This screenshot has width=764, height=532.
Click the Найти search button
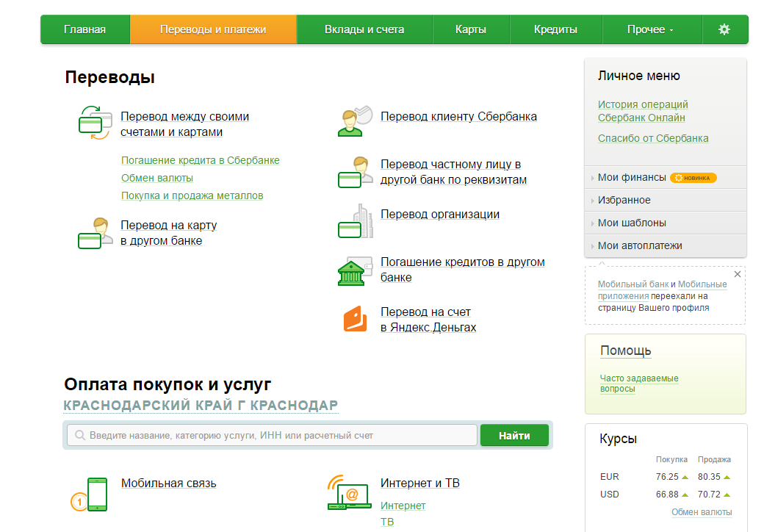coord(514,435)
